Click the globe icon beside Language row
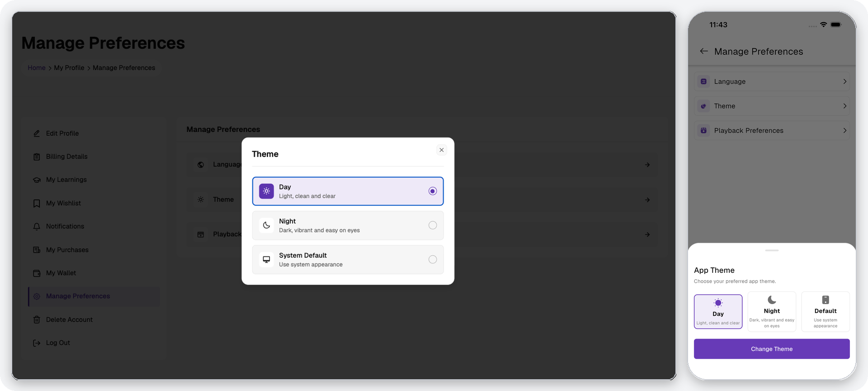Image resolution: width=868 pixels, height=391 pixels. pyautogui.click(x=201, y=165)
